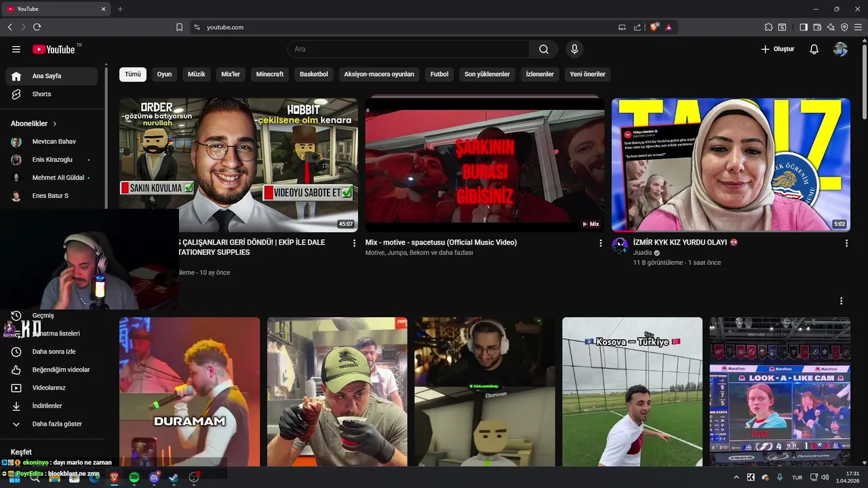This screenshot has height=488, width=868.
Task: Select the İzlenenler chip
Action: 540,74
